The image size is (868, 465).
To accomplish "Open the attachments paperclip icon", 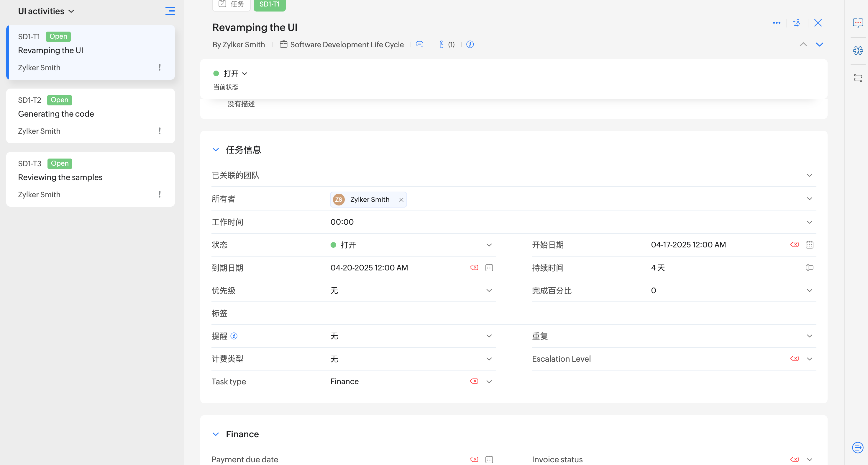I will [x=442, y=44].
